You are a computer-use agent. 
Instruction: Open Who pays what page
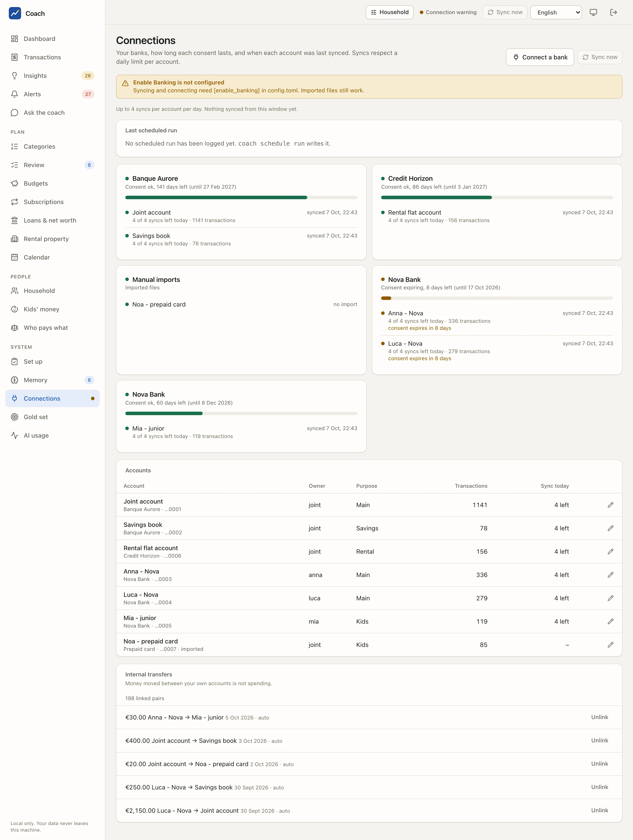52,328
